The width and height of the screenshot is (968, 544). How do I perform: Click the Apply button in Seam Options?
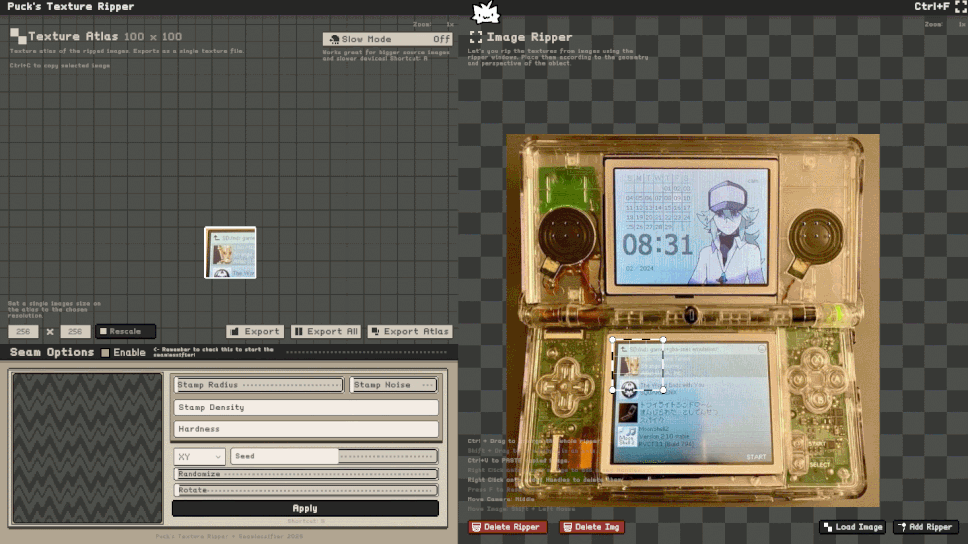tap(305, 508)
